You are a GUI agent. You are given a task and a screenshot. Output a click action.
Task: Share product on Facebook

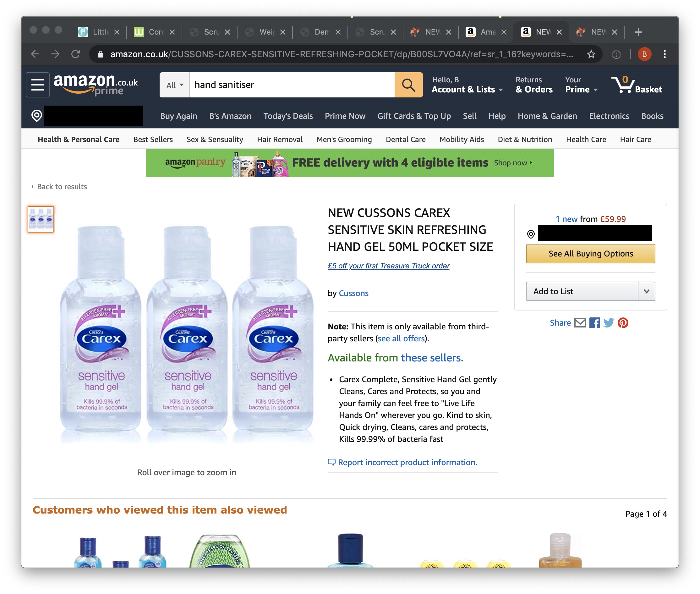[594, 323]
